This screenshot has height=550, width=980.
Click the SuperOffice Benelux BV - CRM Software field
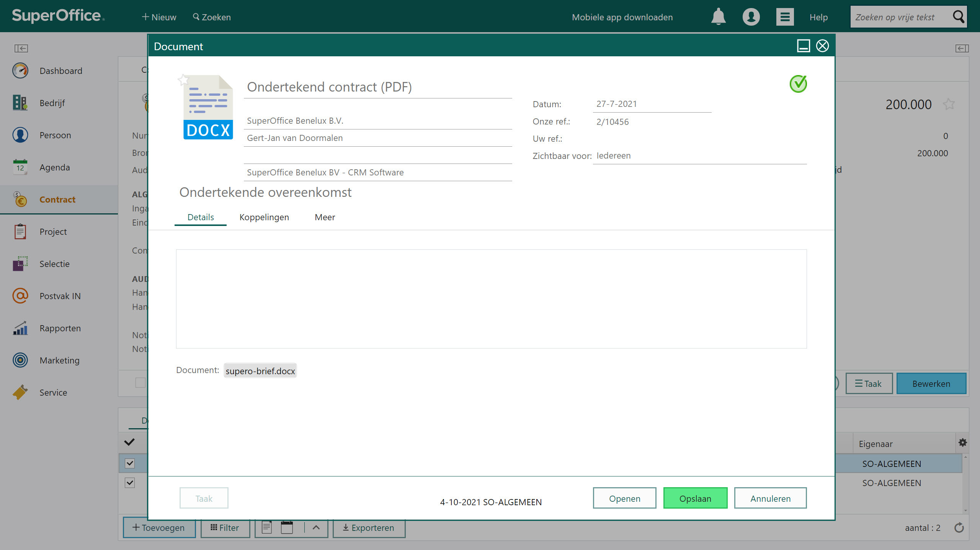(x=378, y=173)
